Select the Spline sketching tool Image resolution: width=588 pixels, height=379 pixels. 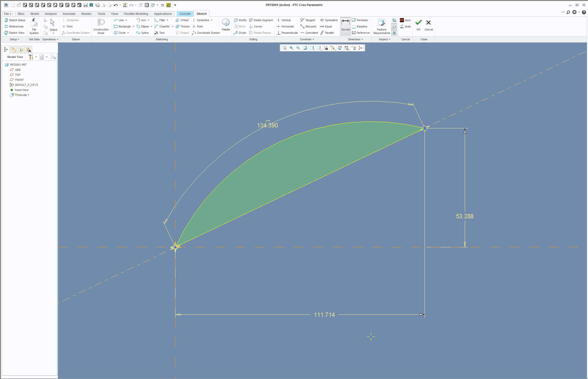[142, 33]
